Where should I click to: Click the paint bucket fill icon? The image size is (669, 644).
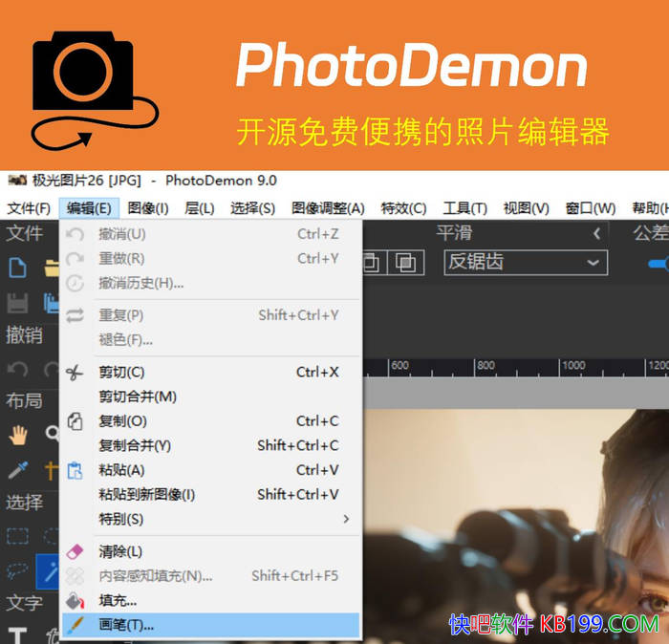tap(76, 601)
